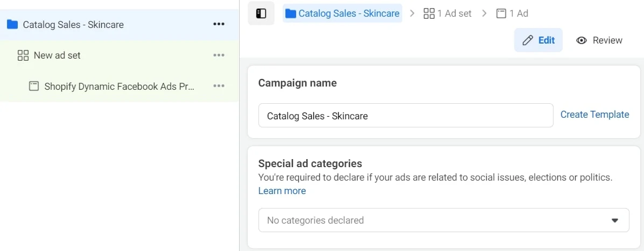Click the special ad categories dropdown arrow

tap(615, 220)
